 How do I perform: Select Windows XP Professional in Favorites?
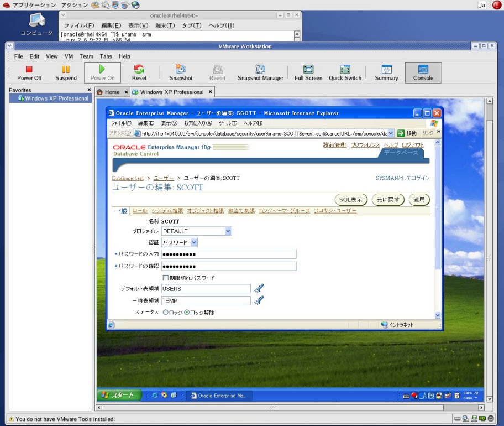50,98
